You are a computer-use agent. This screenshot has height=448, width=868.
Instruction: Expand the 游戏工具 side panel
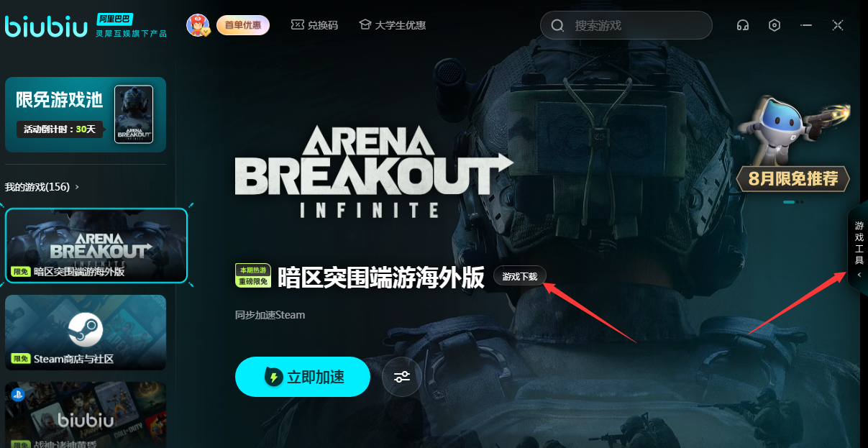[x=859, y=248]
